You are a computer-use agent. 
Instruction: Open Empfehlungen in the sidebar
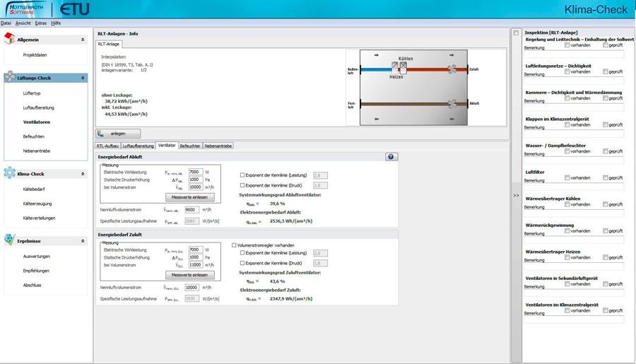point(36,271)
